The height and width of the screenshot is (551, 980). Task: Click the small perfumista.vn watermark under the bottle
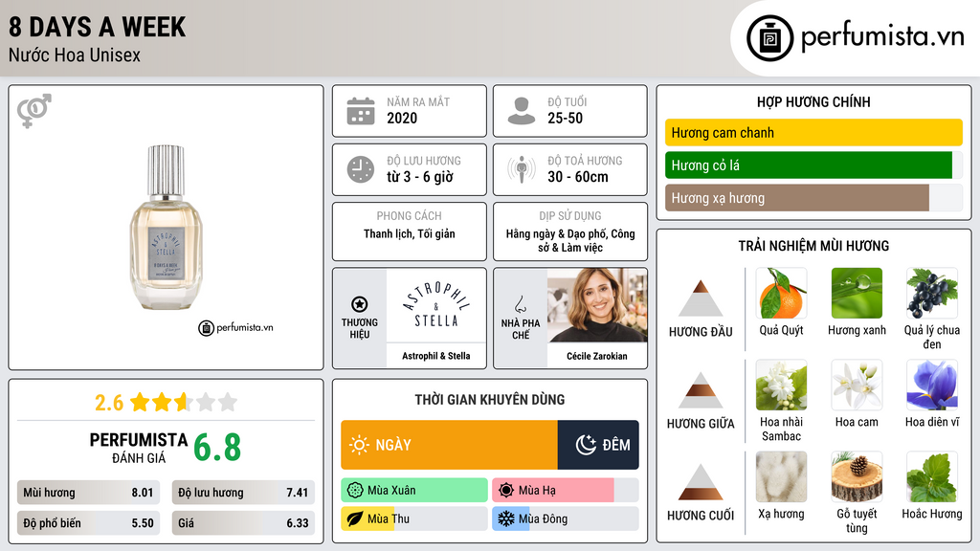click(235, 327)
